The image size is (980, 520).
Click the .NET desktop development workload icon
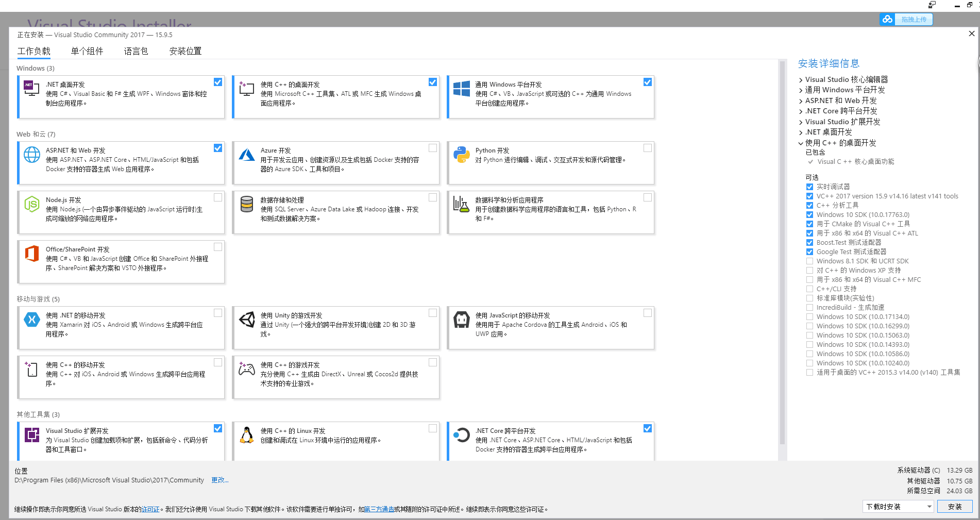[x=31, y=88]
